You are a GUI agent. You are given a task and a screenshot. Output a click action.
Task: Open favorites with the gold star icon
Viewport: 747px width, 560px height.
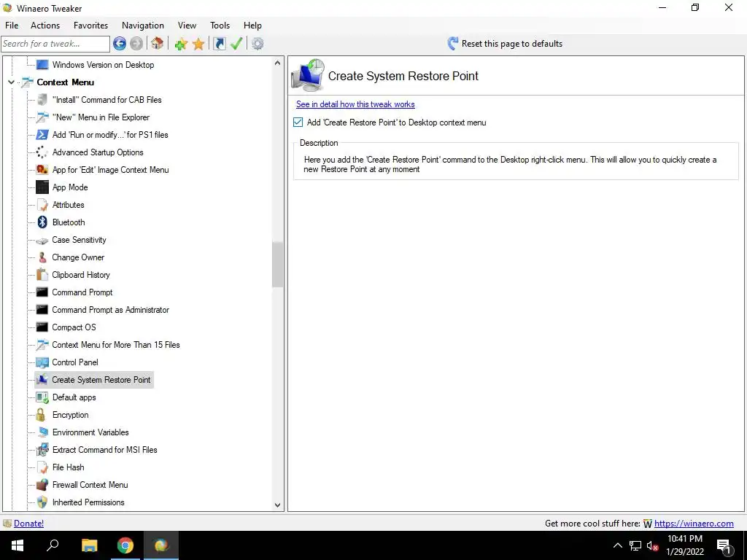point(198,44)
